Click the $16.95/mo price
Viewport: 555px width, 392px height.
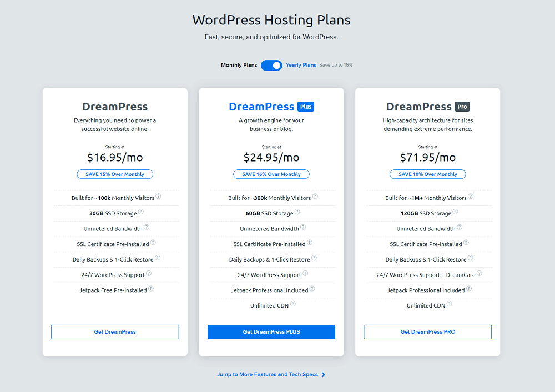pyautogui.click(x=115, y=157)
